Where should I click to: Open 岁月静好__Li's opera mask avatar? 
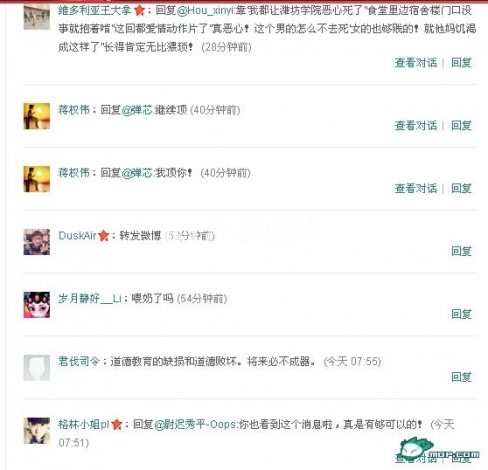pyautogui.click(x=37, y=305)
